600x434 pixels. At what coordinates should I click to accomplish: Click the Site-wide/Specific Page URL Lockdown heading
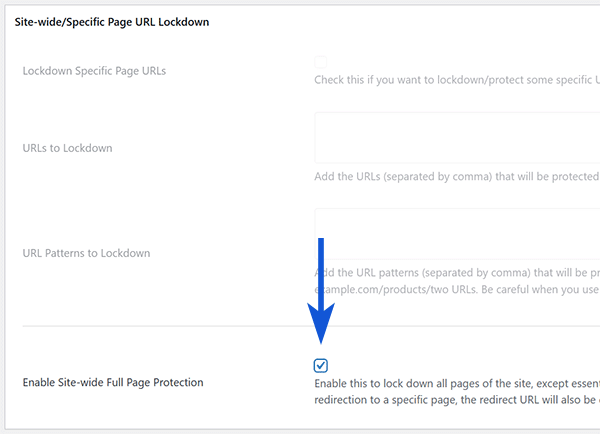pos(112,21)
